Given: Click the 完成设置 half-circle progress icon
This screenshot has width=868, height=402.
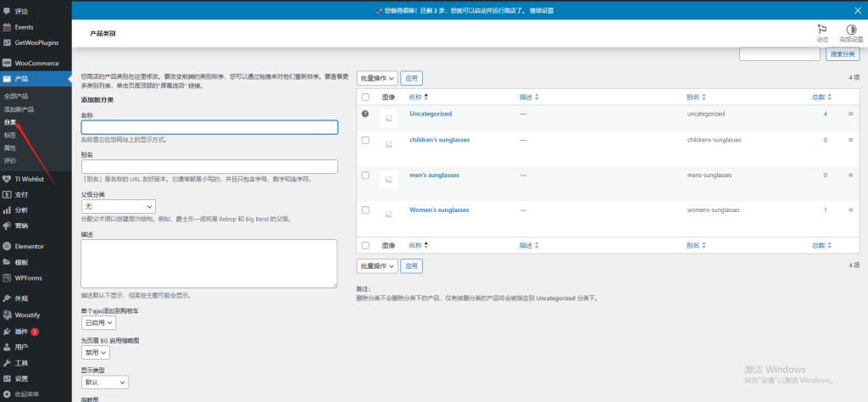Looking at the screenshot, I should [x=851, y=30].
